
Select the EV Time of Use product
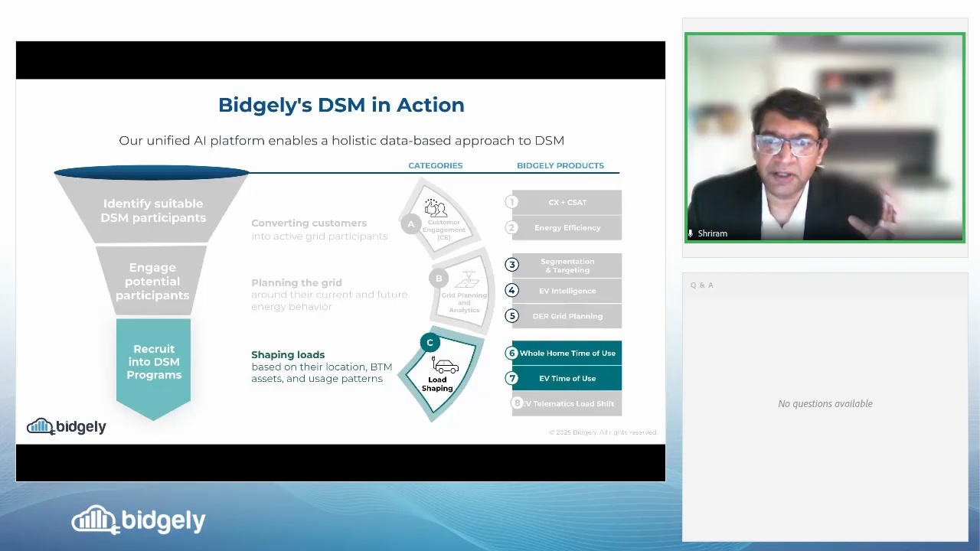pyautogui.click(x=567, y=379)
